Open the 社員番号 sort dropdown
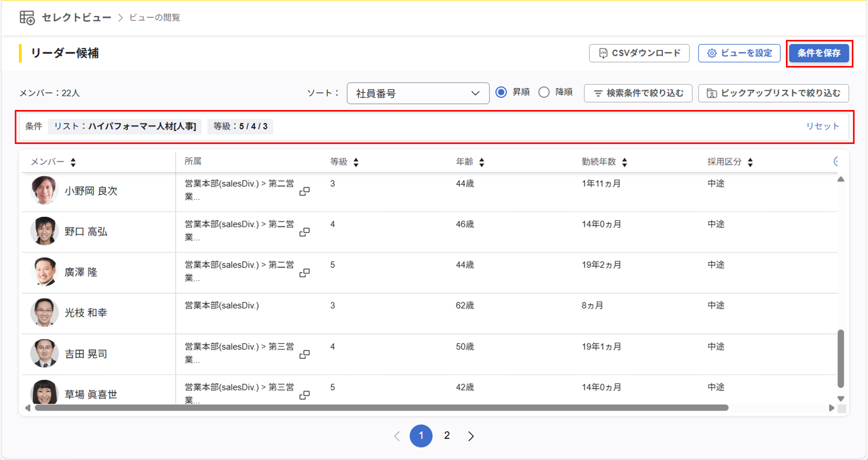Screen dimensions: 868x460 417,93
